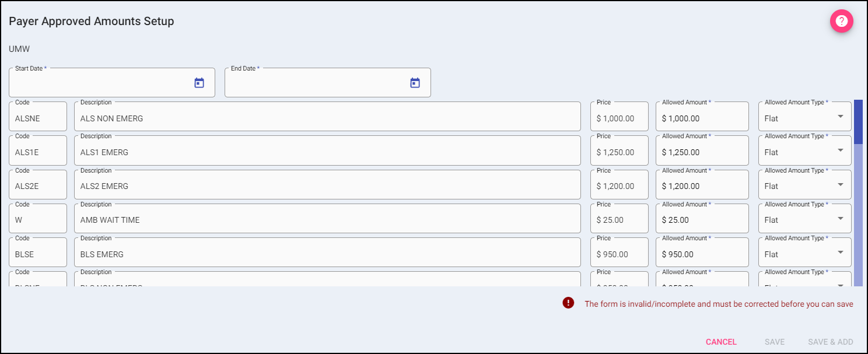Viewport: 868px width, 354px height.
Task: Edit the $1,250.00 Allowed Amount field
Action: click(x=702, y=152)
